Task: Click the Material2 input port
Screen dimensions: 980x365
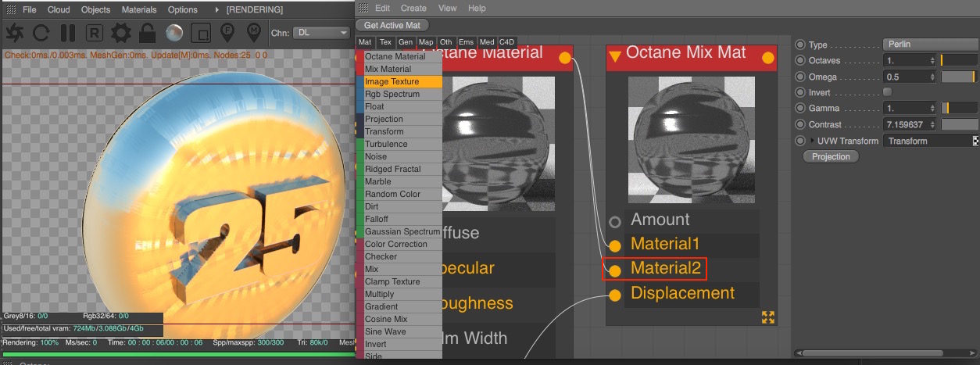Action: tap(615, 270)
